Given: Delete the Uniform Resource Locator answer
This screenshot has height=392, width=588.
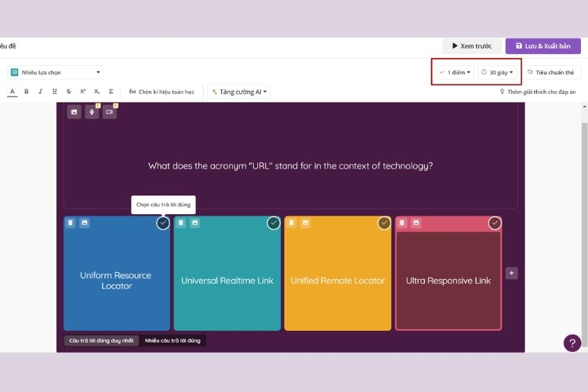Looking at the screenshot, I should (x=71, y=223).
